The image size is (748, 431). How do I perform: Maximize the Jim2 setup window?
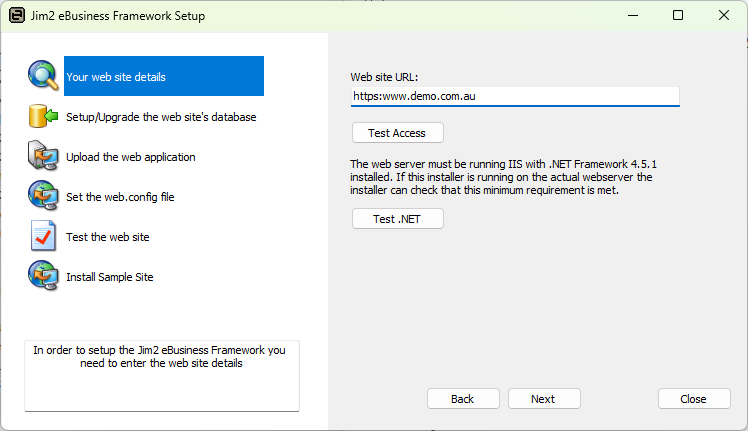click(678, 16)
